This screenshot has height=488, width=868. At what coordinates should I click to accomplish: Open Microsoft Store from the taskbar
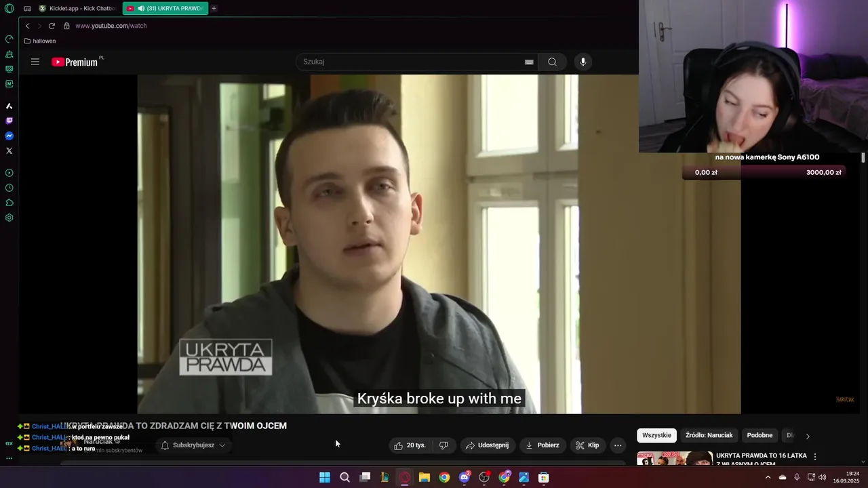tap(544, 477)
